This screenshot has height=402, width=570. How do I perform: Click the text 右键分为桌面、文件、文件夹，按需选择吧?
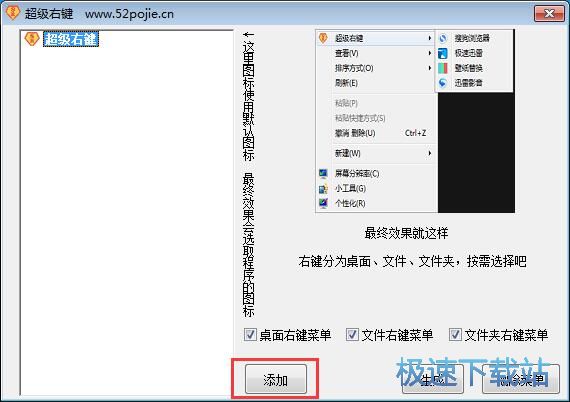coord(412,261)
